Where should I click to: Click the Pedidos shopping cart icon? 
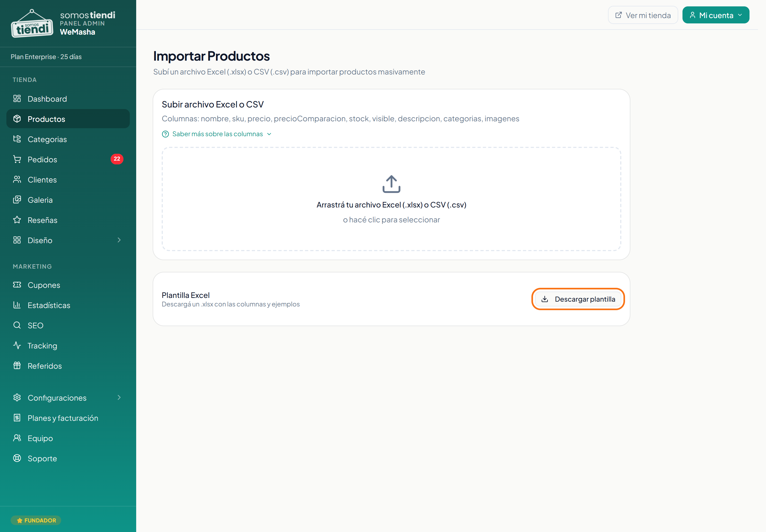pyautogui.click(x=17, y=159)
